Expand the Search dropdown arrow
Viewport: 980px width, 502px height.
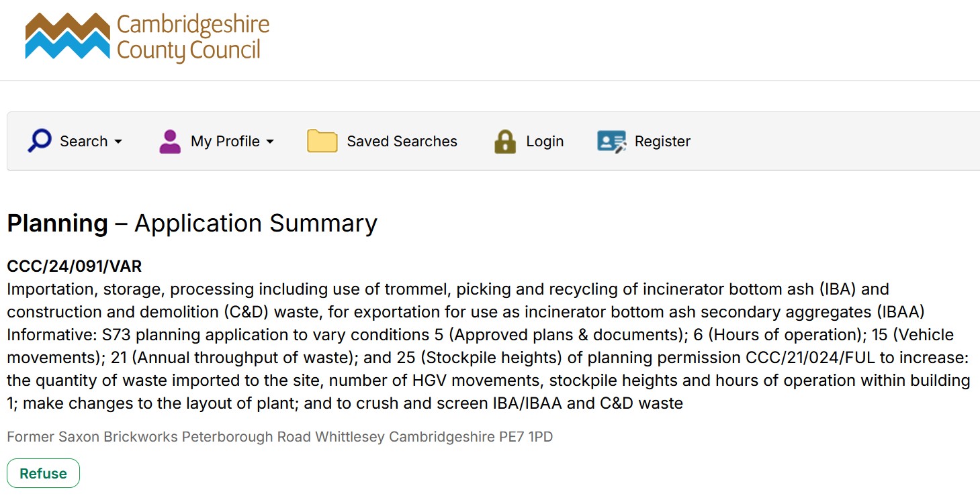point(118,142)
